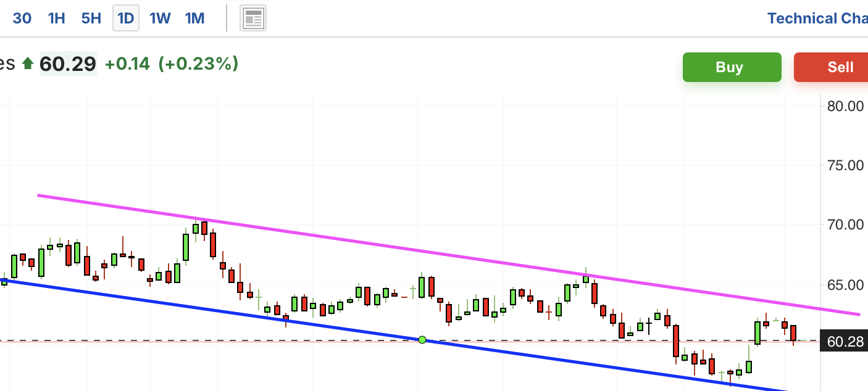The width and height of the screenshot is (868, 391).
Task: Switch chart to 1W timeframe
Action: click(x=160, y=19)
